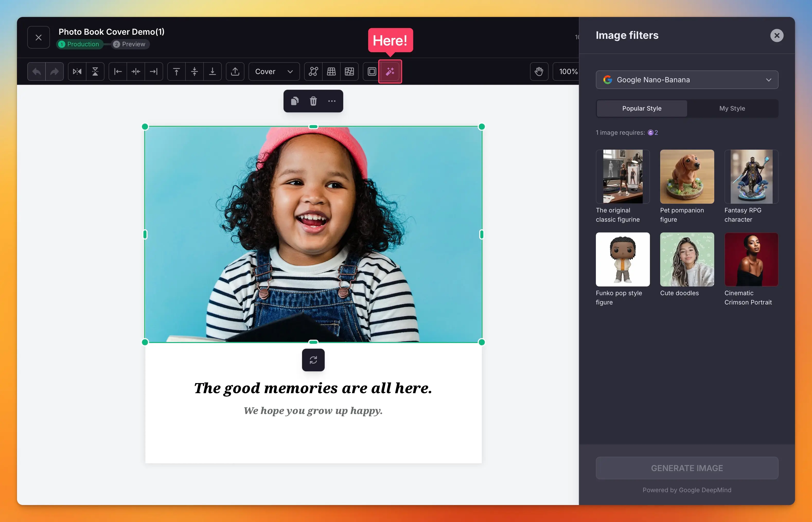The height and width of the screenshot is (522, 812).
Task: Delete the selected photo with the trash icon
Action: coord(313,101)
